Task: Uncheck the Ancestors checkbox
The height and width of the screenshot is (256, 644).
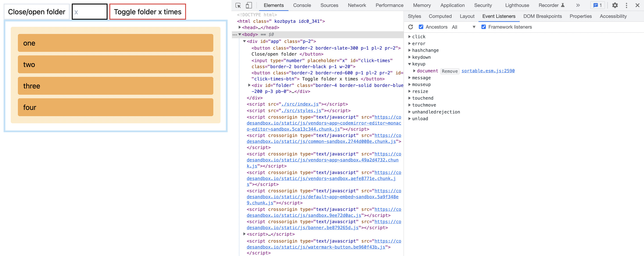Action: pos(421,27)
